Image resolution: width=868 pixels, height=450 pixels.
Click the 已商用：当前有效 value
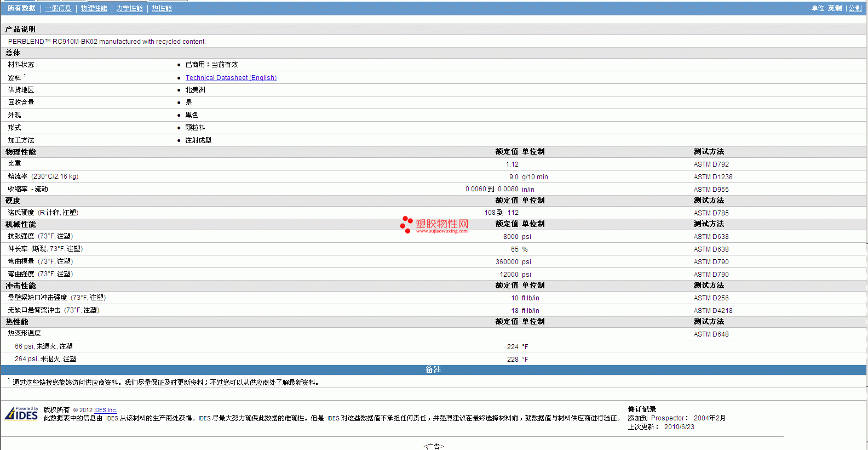211,65
